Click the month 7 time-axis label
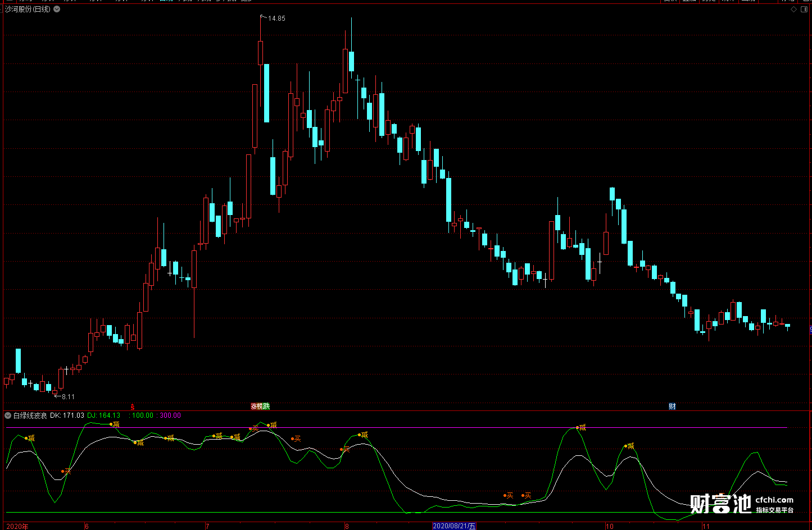This screenshot has width=812, height=530. [207, 526]
